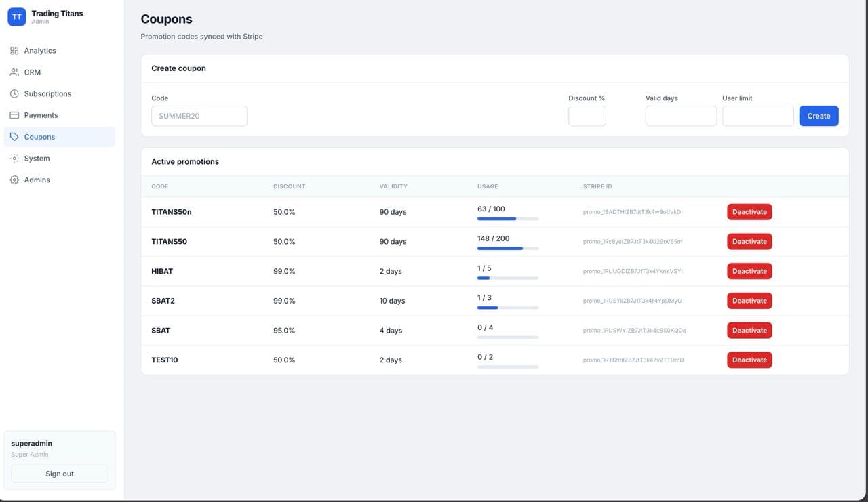Click the Trading Titans title

pos(57,14)
